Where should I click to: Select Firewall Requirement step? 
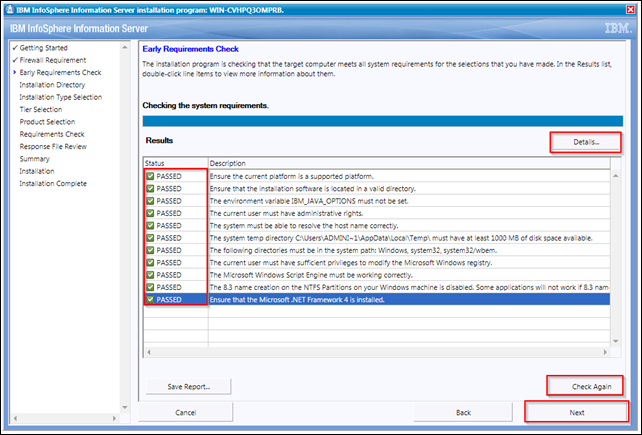(53, 60)
